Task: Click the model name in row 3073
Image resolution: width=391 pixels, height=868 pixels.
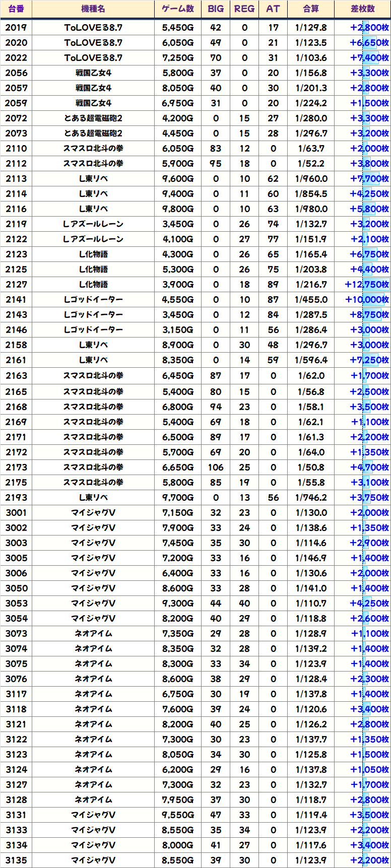Action: click(x=93, y=634)
